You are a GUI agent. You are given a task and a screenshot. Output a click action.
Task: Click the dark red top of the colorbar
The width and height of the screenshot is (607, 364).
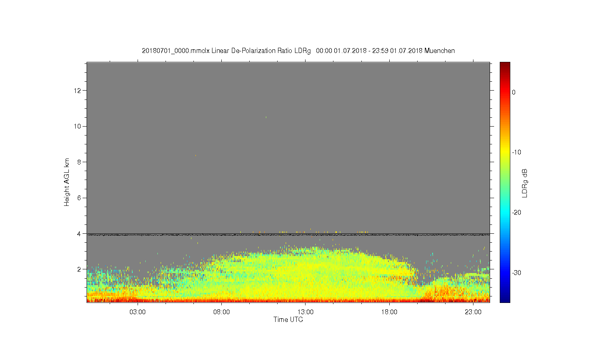tap(505, 66)
